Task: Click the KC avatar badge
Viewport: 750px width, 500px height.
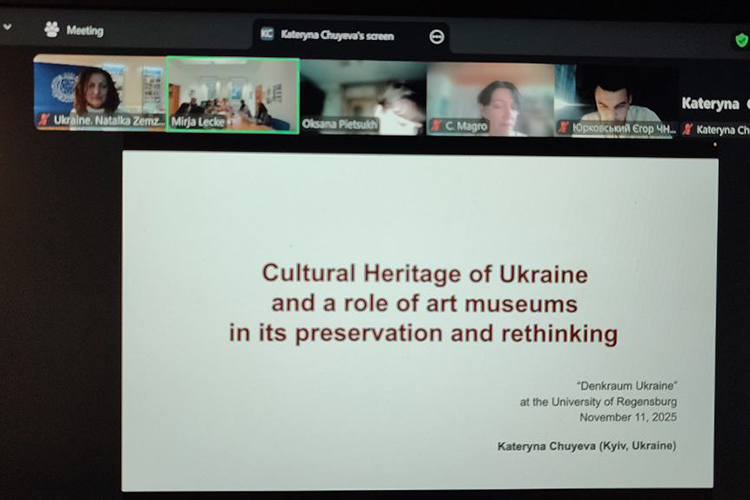Action: pos(267,35)
